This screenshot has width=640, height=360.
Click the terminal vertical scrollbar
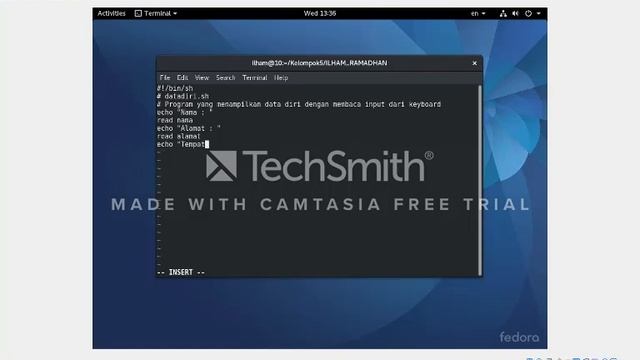(x=480, y=180)
